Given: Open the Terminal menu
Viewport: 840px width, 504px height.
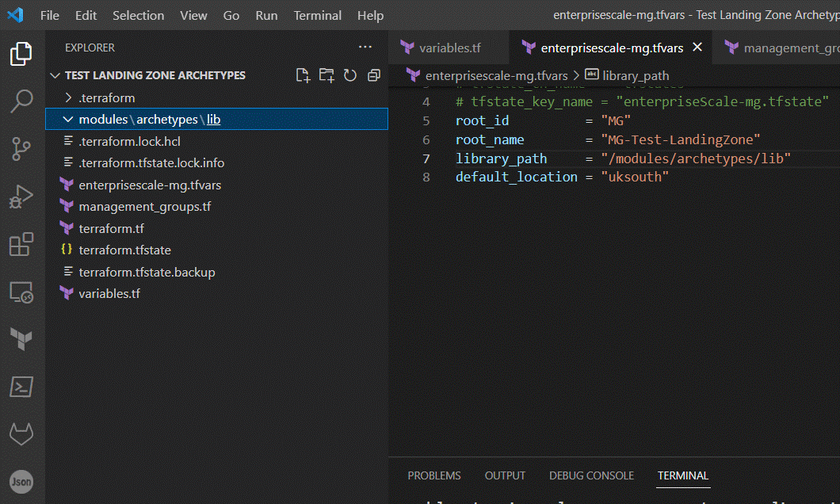Looking at the screenshot, I should pos(317,15).
